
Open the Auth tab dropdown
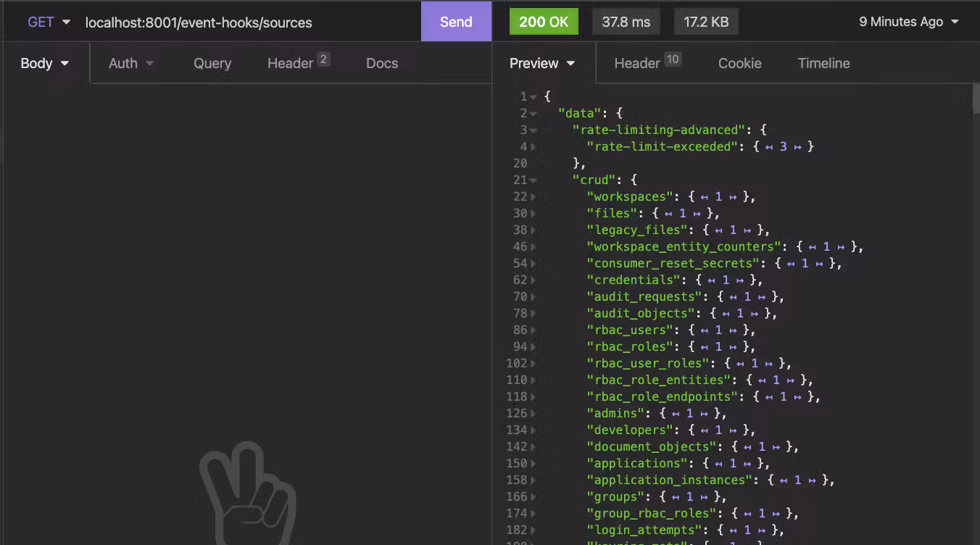tap(131, 63)
